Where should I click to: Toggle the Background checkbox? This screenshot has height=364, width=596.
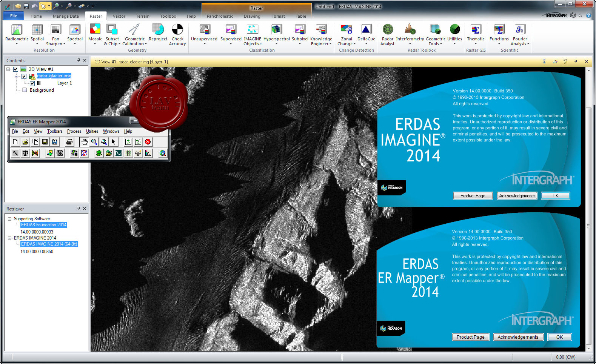(25, 90)
